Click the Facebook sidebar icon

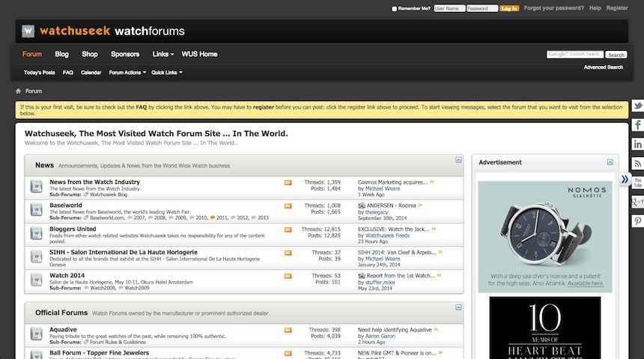pyautogui.click(x=637, y=125)
